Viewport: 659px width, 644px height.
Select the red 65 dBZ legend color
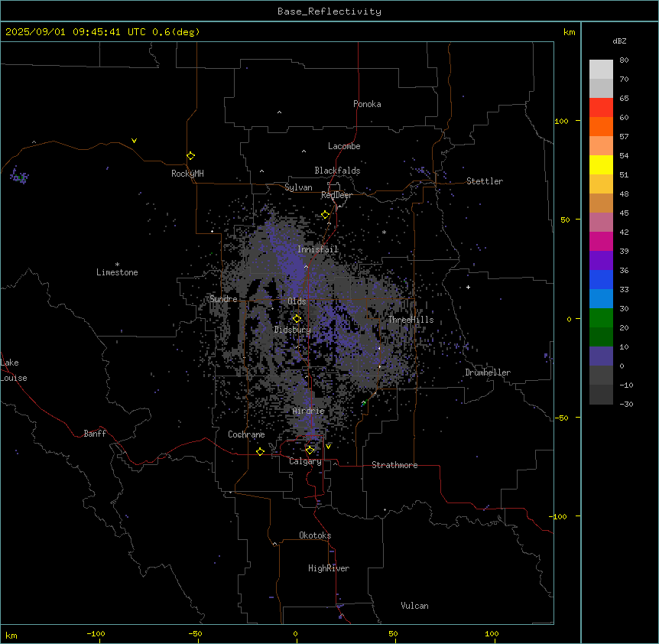click(x=601, y=107)
